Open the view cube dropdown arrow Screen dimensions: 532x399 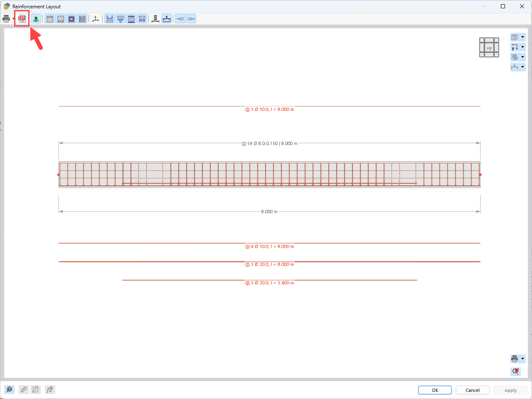point(523,37)
